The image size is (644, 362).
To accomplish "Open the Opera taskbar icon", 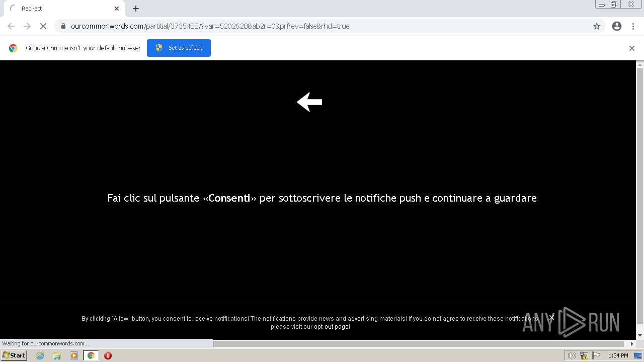I will 108,355.
